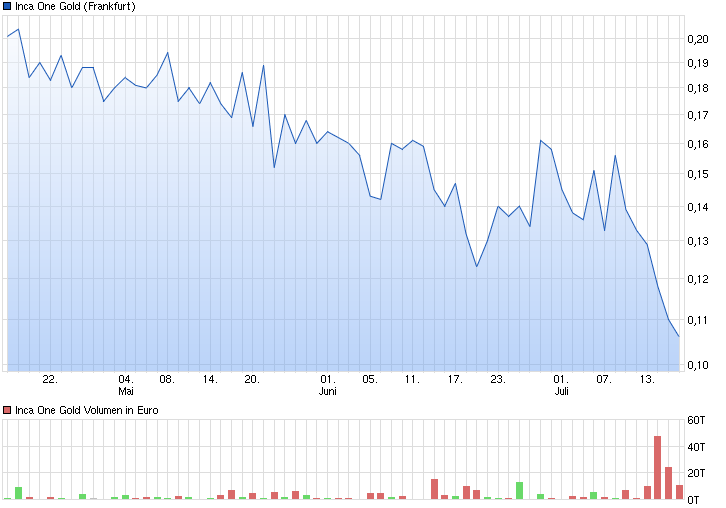
Task: Click the 0,11 price axis label
Action: pos(698,320)
